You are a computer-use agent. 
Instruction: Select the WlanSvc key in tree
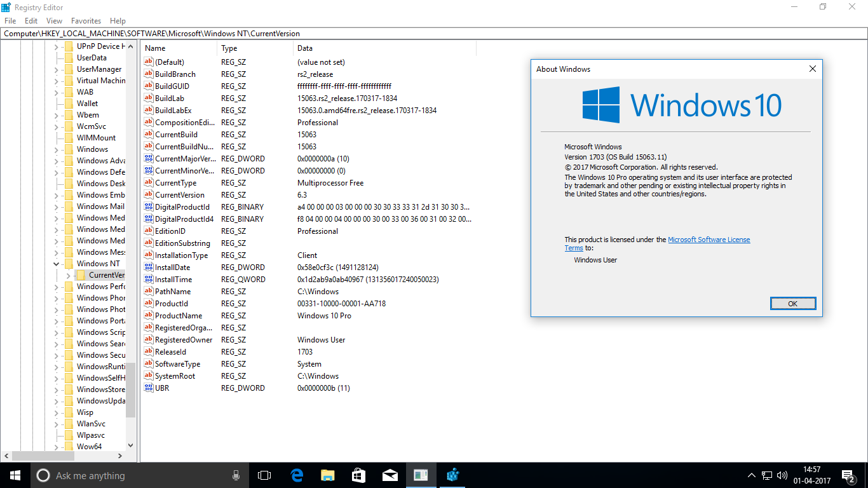coord(91,424)
